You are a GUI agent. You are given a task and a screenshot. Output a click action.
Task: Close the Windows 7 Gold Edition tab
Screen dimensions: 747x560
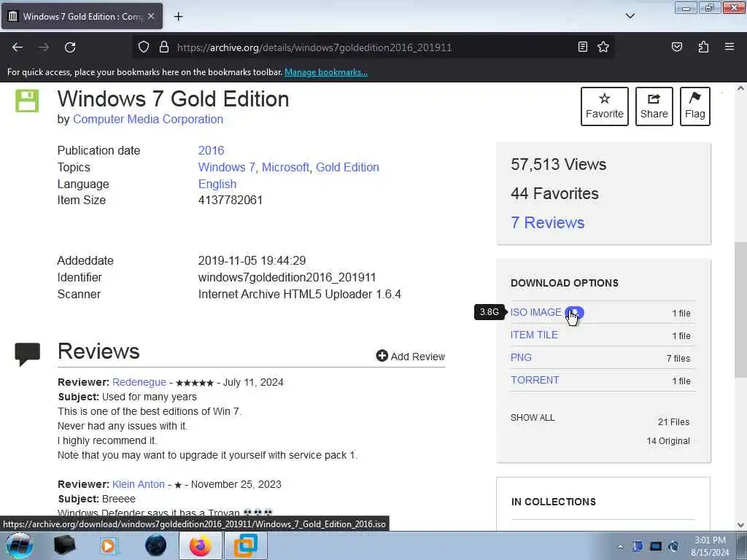tap(151, 16)
